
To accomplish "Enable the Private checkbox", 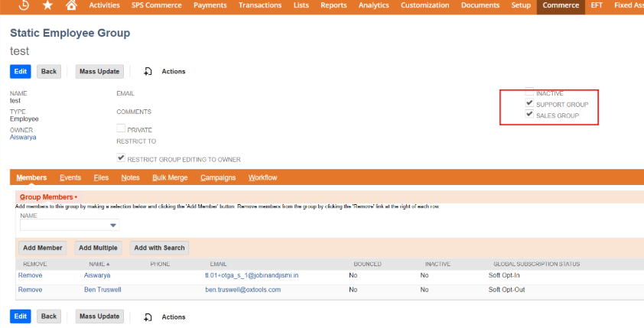I will [121, 129].
